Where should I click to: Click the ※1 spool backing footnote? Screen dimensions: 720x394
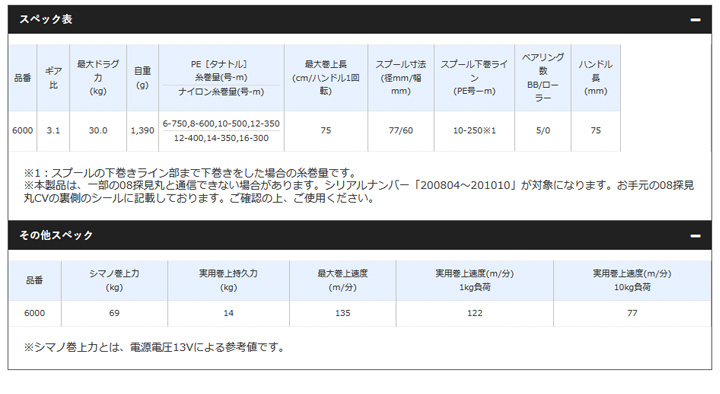(x=191, y=173)
